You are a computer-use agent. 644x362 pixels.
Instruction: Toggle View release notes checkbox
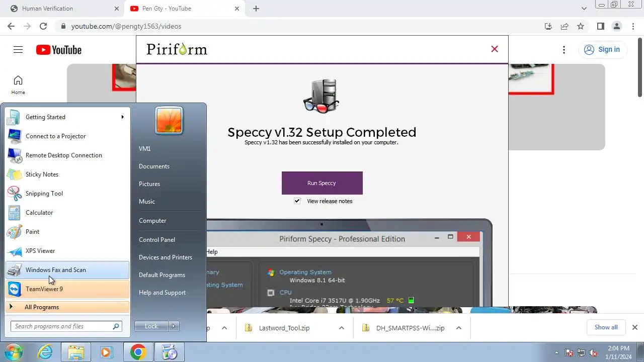tap(297, 201)
